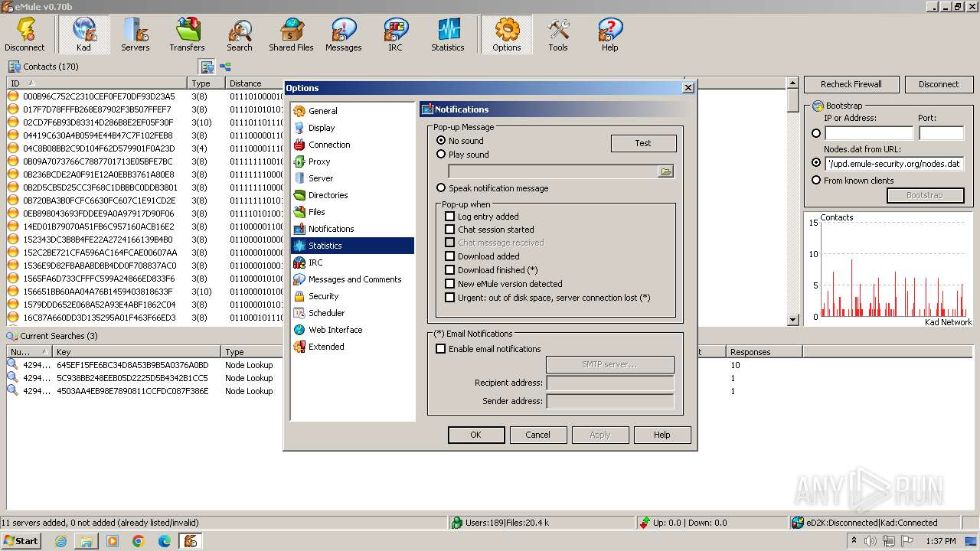Image resolution: width=980 pixels, height=551 pixels.
Task: Browse for notification sound file
Action: 666,171
